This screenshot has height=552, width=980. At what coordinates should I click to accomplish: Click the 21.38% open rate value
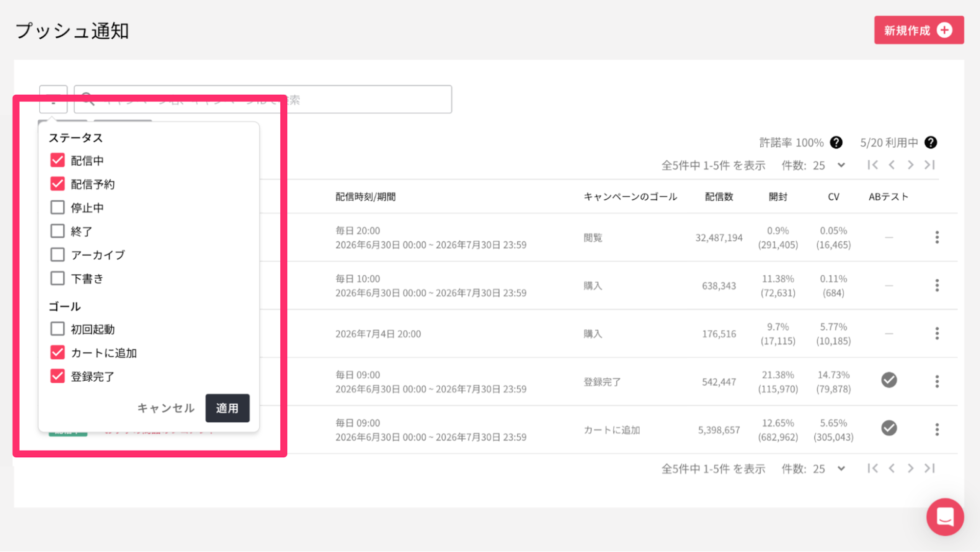point(778,375)
